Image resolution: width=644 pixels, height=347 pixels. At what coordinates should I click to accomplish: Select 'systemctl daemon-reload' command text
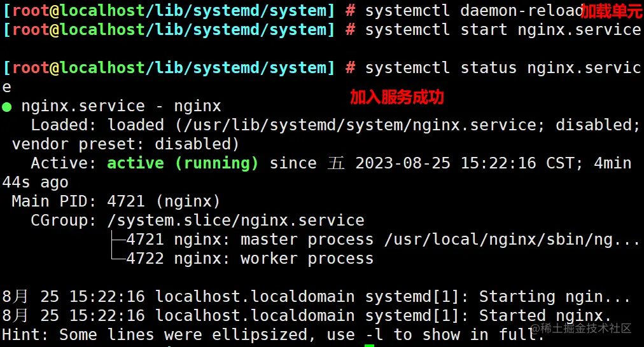[474, 11]
